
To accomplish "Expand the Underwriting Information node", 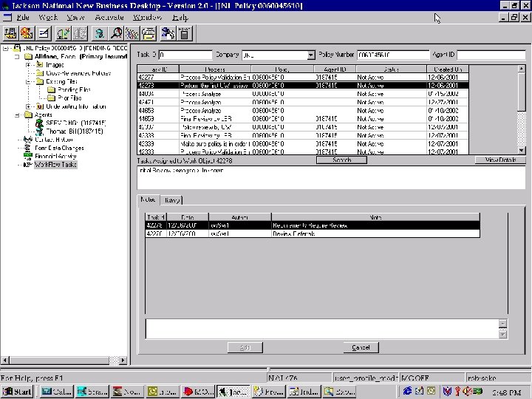I will click(x=29, y=106).
